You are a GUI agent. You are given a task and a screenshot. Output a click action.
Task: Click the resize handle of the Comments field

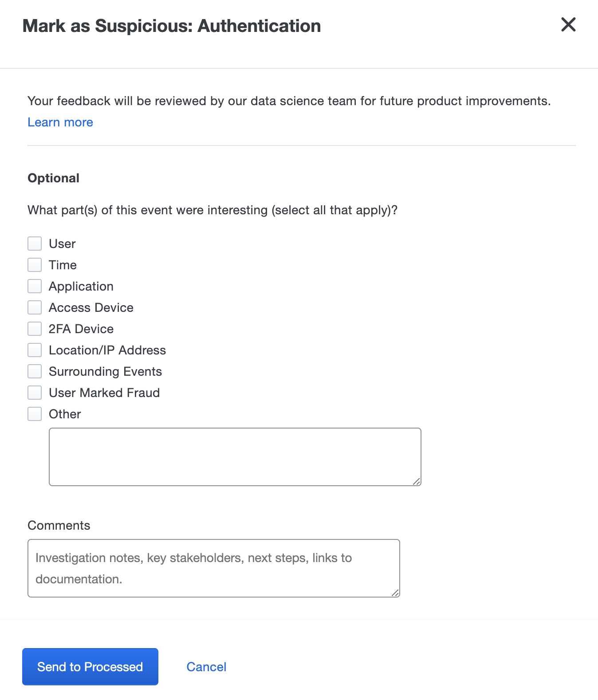(395, 592)
